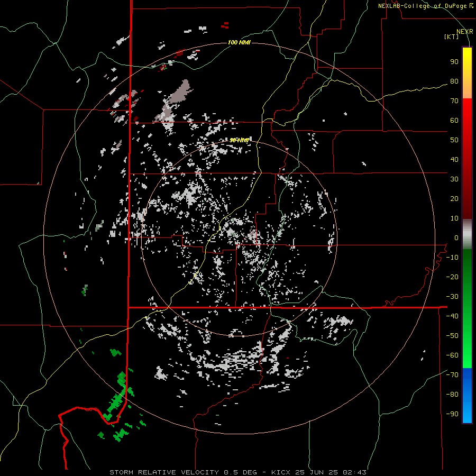Click the -40 value on velocity scale
Viewport: 476px width, 476px height.
pyautogui.click(x=452, y=316)
